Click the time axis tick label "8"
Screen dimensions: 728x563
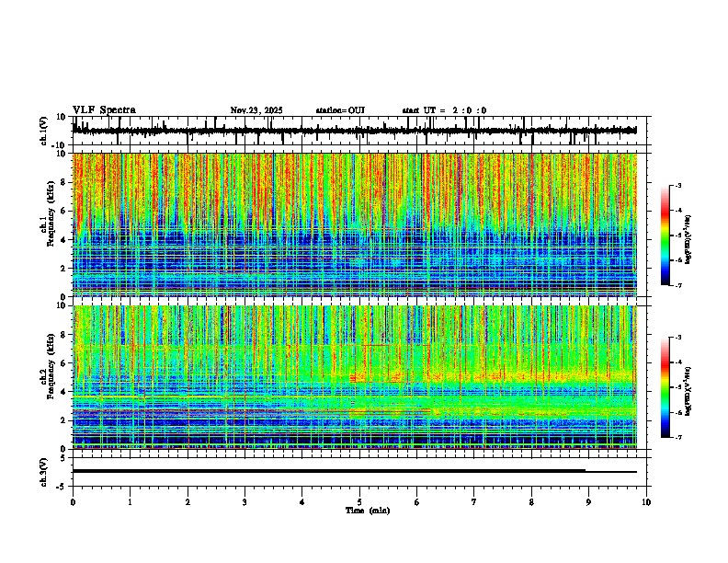click(x=531, y=502)
